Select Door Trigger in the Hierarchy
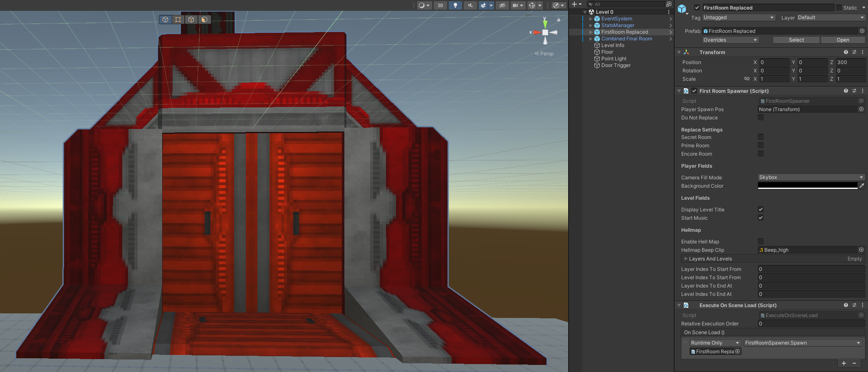Viewport: 868px width, 372px height. [616, 65]
